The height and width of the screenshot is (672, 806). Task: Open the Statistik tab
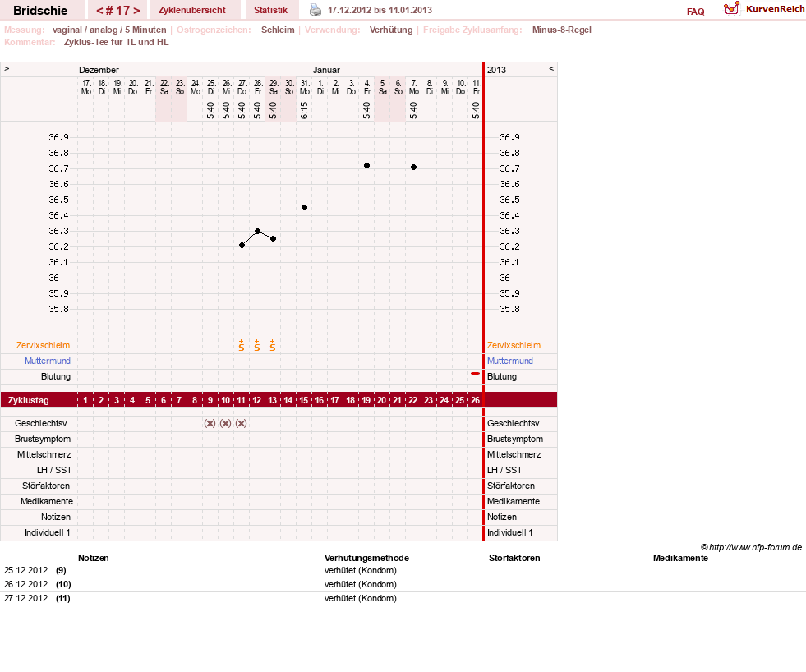pyautogui.click(x=270, y=10)
